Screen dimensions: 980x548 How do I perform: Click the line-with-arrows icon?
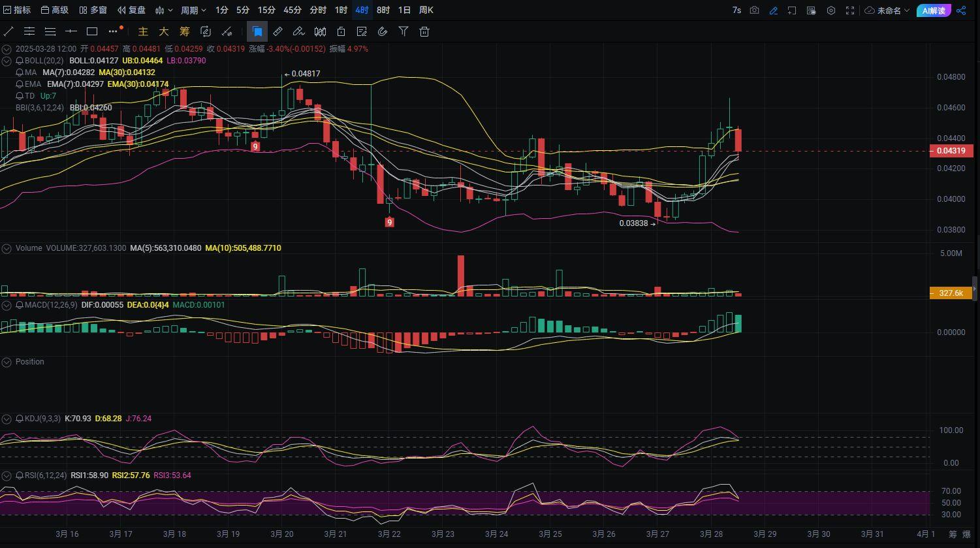[227, 31]
